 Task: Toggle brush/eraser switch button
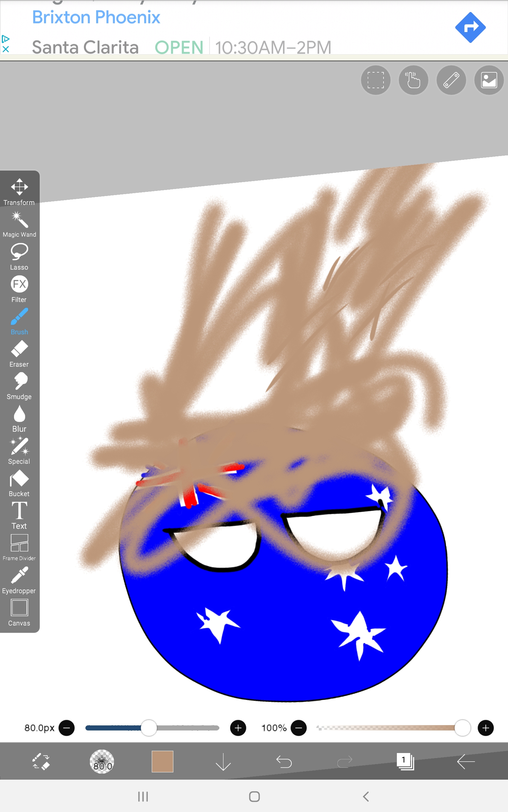click(41, 761)
